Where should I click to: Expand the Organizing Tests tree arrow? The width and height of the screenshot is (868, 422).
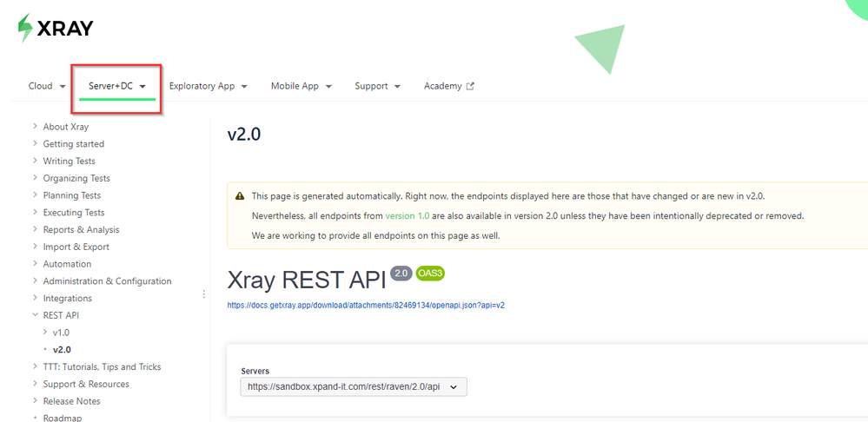pyautogui.click(x=35, y=178)
